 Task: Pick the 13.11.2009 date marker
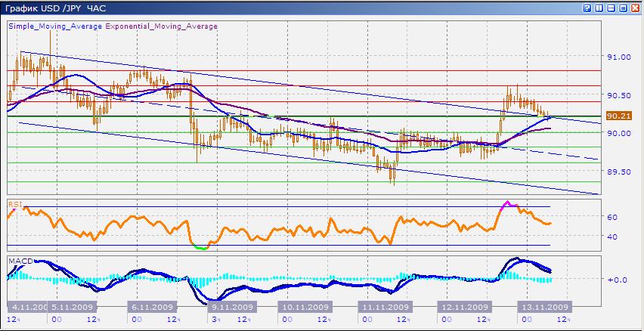(542, 308)
